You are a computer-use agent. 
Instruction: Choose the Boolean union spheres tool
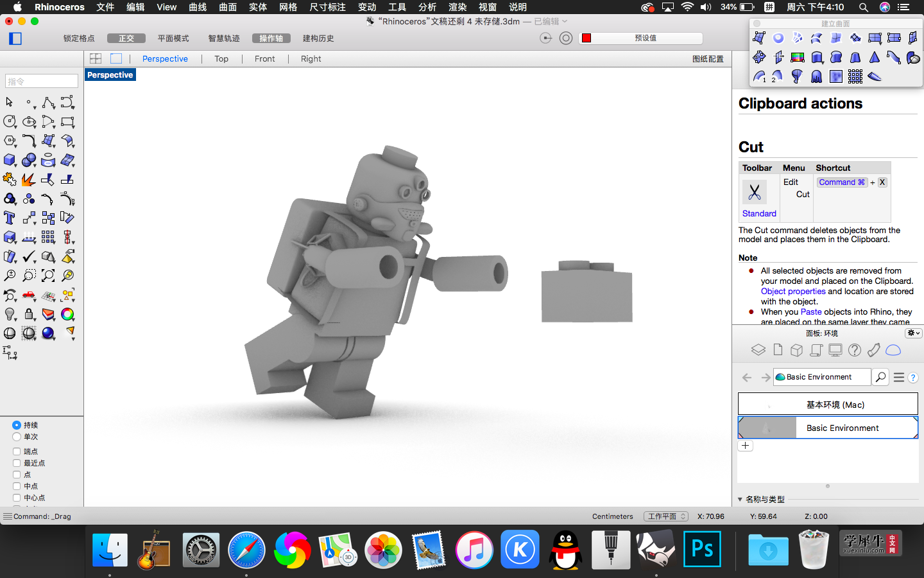pos(29,160)
